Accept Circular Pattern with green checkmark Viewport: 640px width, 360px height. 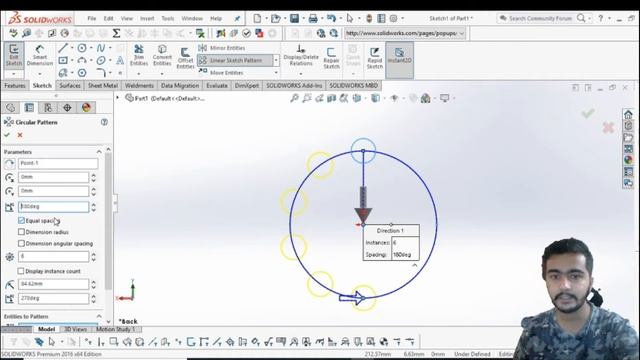[7, 135]
